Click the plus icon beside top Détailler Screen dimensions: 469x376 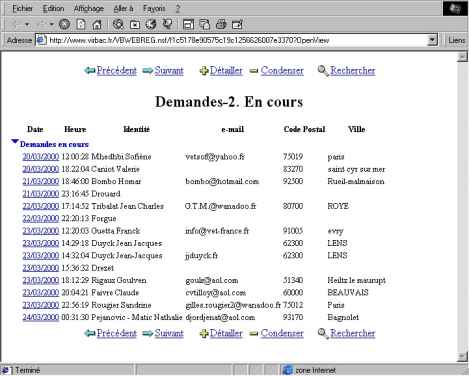tap(204, 71)
